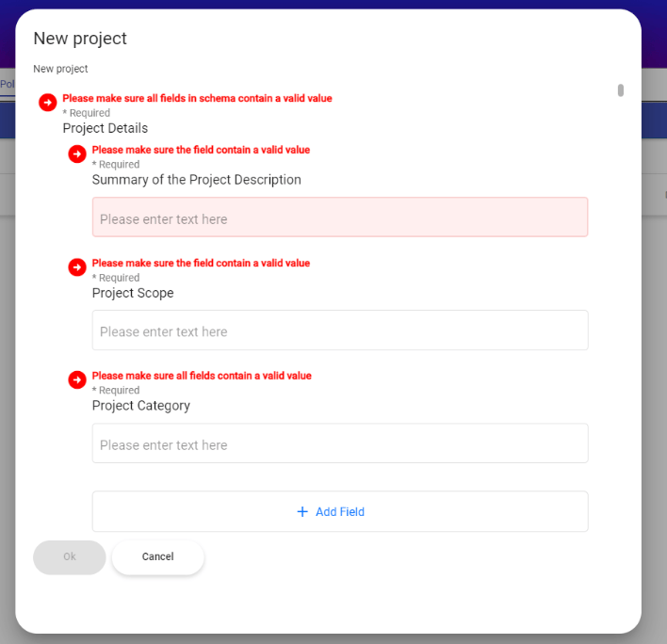Click the Add Field text link

pyautogui.click(x=339, y=512)
